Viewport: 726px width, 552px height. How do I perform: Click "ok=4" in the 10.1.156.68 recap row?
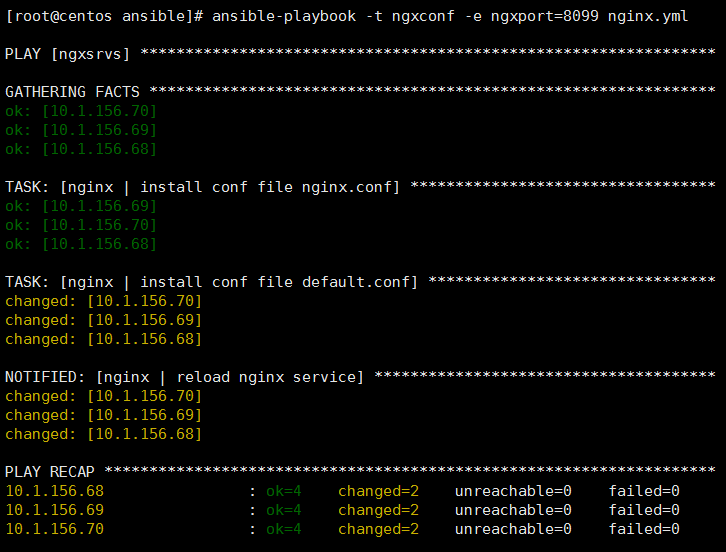284,491
